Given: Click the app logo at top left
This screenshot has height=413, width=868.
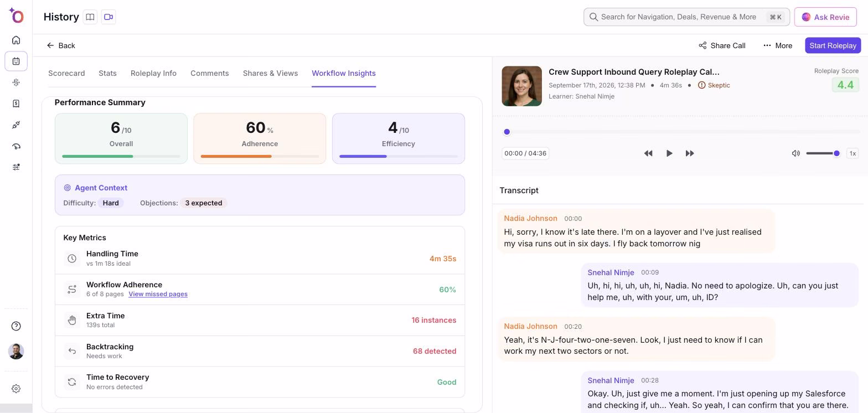Looking at the screenshot, I should point(16,16).
